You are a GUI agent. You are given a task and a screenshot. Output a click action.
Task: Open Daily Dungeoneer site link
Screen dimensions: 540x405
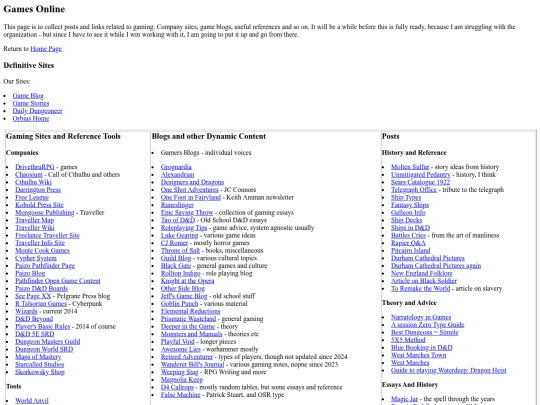[38, 111]
